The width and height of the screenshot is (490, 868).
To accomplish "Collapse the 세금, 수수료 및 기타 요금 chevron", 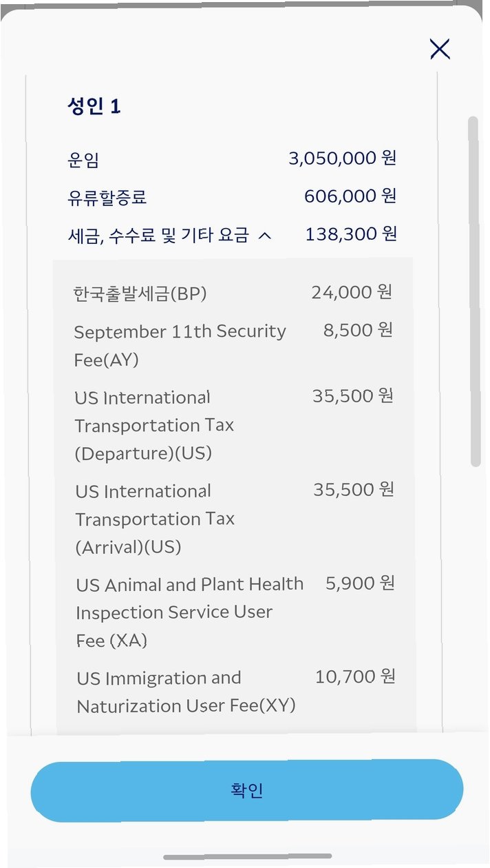I will [x=264, y=236].
